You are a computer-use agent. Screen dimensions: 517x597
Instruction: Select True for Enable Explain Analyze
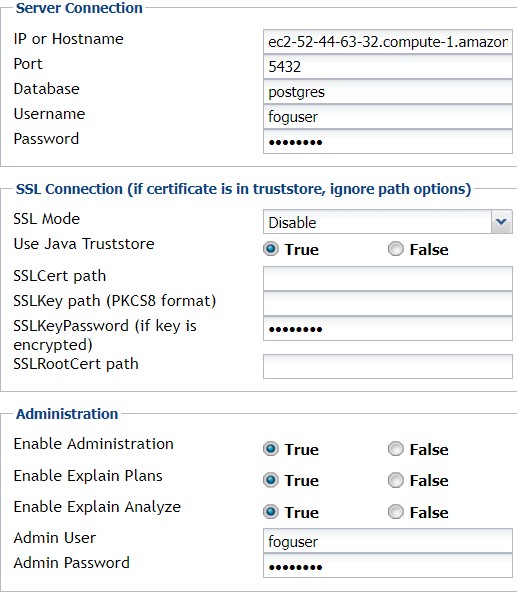pyautogui.click(x=271, y=512)
